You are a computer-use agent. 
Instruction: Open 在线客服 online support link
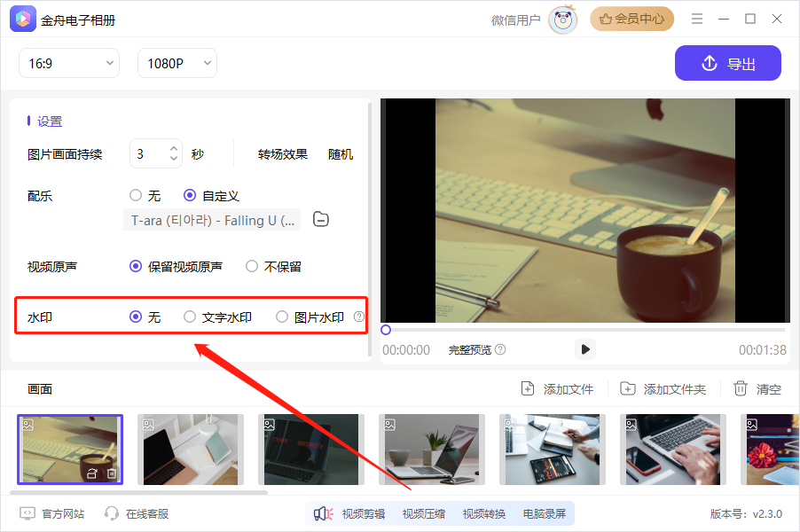pos(147,513)
